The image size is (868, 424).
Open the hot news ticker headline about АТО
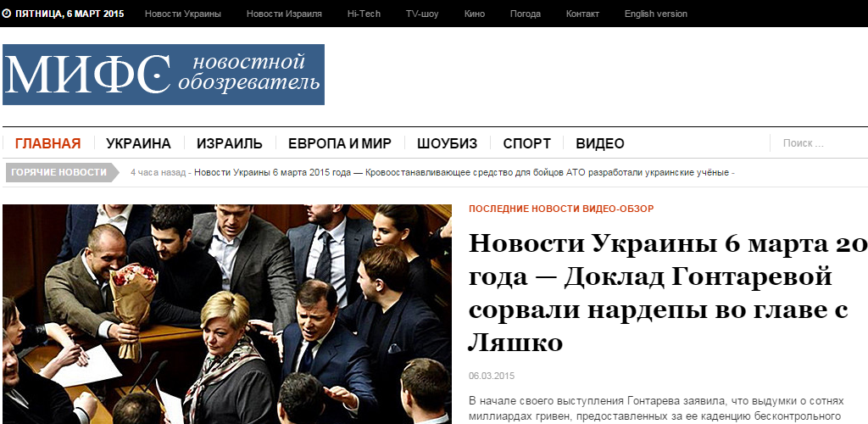(x=462, y=173)
